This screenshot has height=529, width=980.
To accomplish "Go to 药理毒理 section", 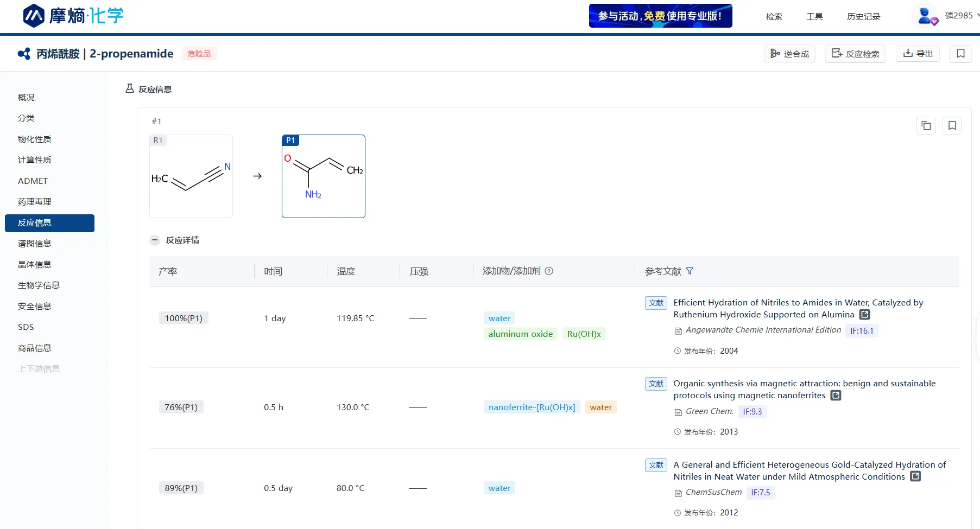I will tap(34, 201).
